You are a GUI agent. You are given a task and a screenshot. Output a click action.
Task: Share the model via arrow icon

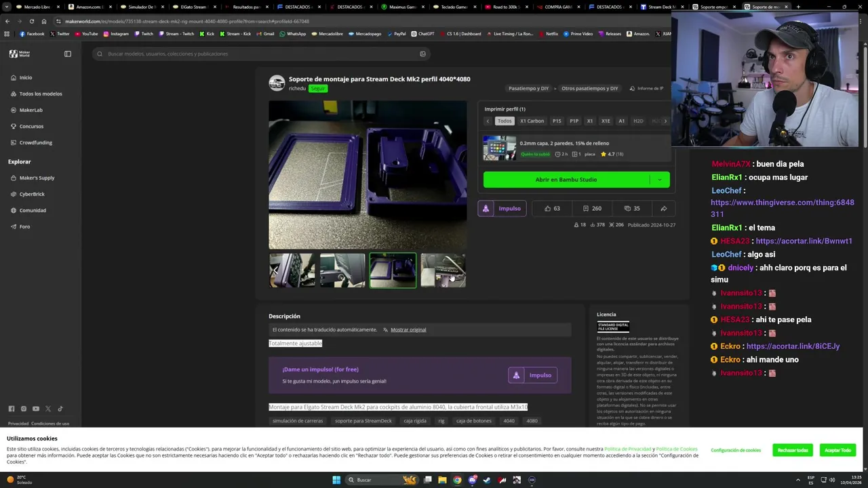[664, 208]
